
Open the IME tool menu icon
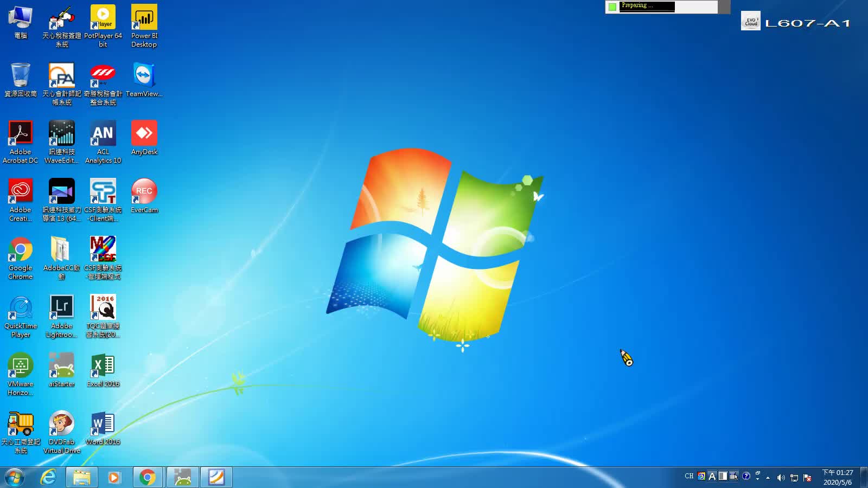coord(733,476)
